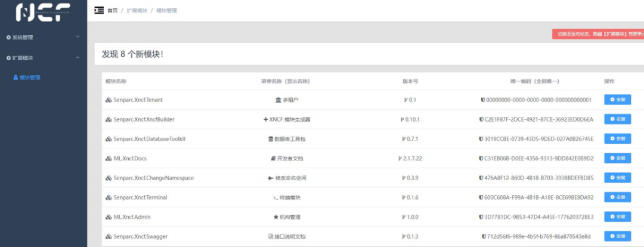The width and height of the screenshot is (644, 247).
Task: Click version 0.7.1 of DatabaseToolkit
Action: point(413,139)
